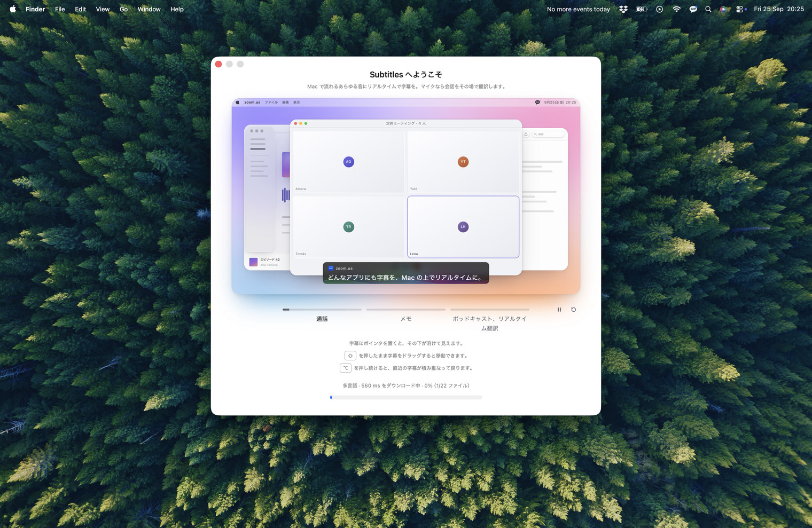Image resolution: width=812 pixels, height=528 pixels.
Task: Open the File menu
Action: 60,9
